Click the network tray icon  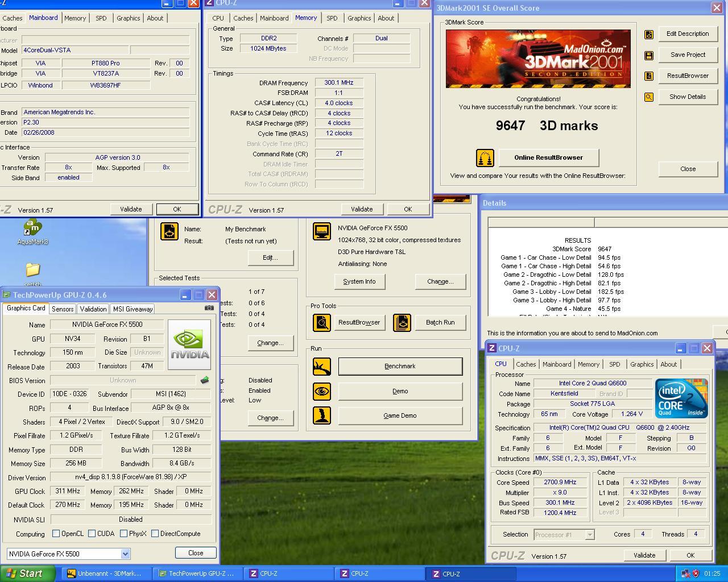[x=685, y=573]
